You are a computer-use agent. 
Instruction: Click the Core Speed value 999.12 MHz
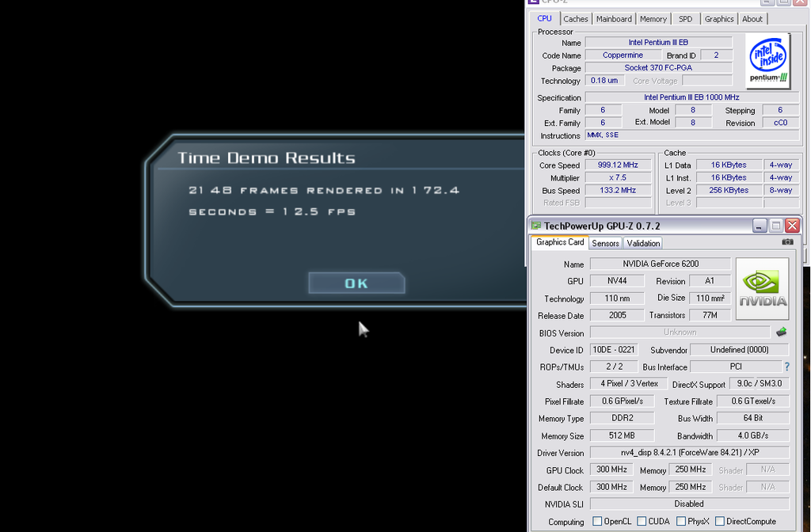point(618,165)
